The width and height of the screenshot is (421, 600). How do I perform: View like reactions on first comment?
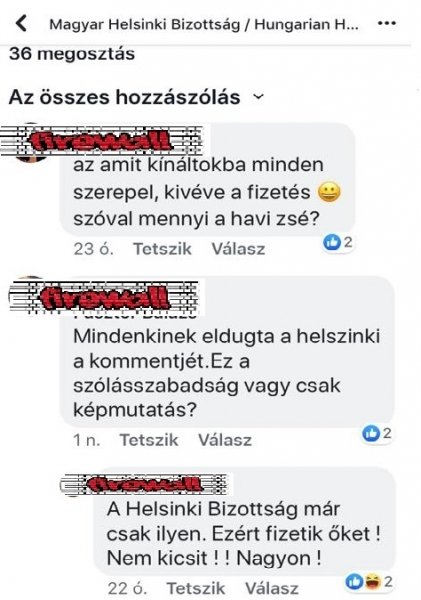point(338,242)
